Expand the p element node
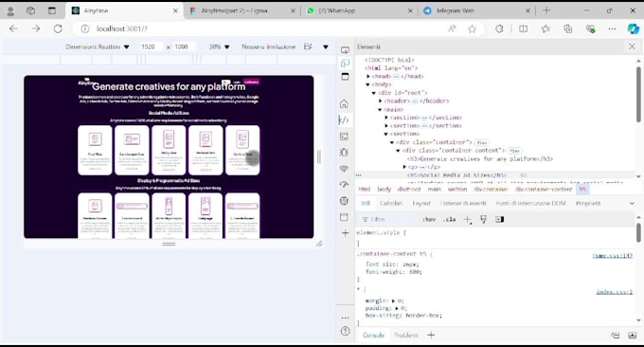Viewport: 644px width, 347px height. click(404, 167)
